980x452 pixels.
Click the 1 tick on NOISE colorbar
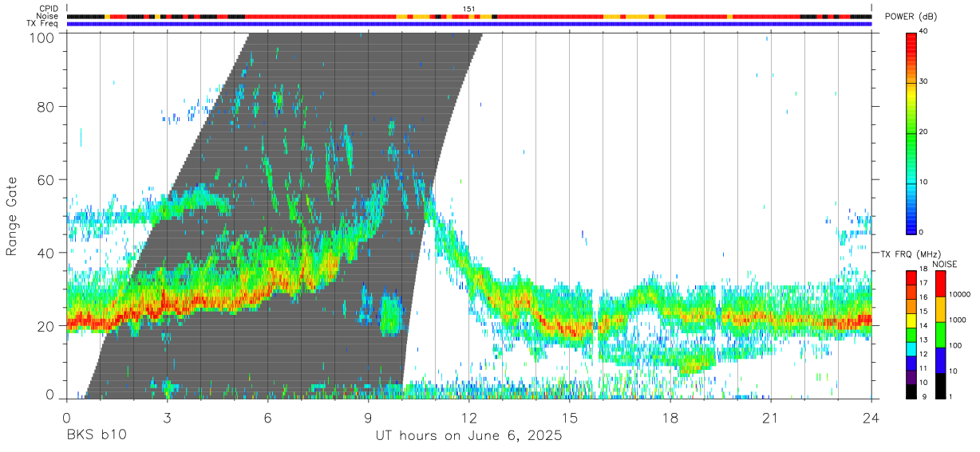coord(951,396)
